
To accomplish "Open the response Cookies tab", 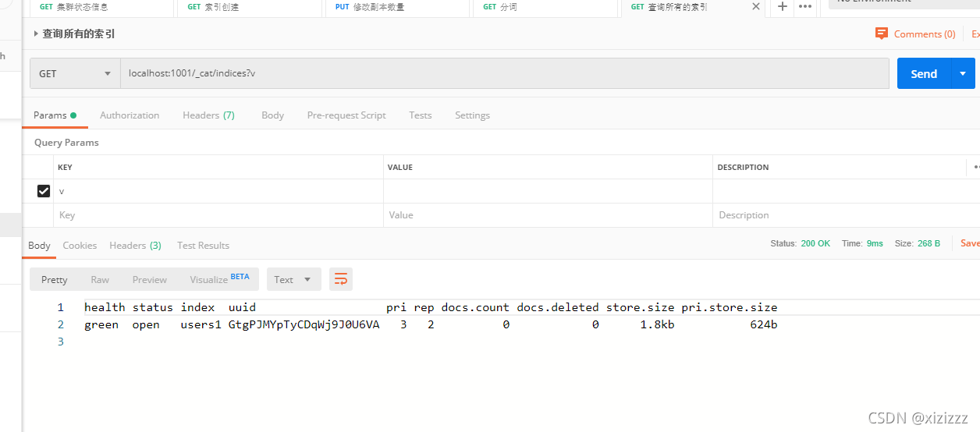I will pos(80,245).
